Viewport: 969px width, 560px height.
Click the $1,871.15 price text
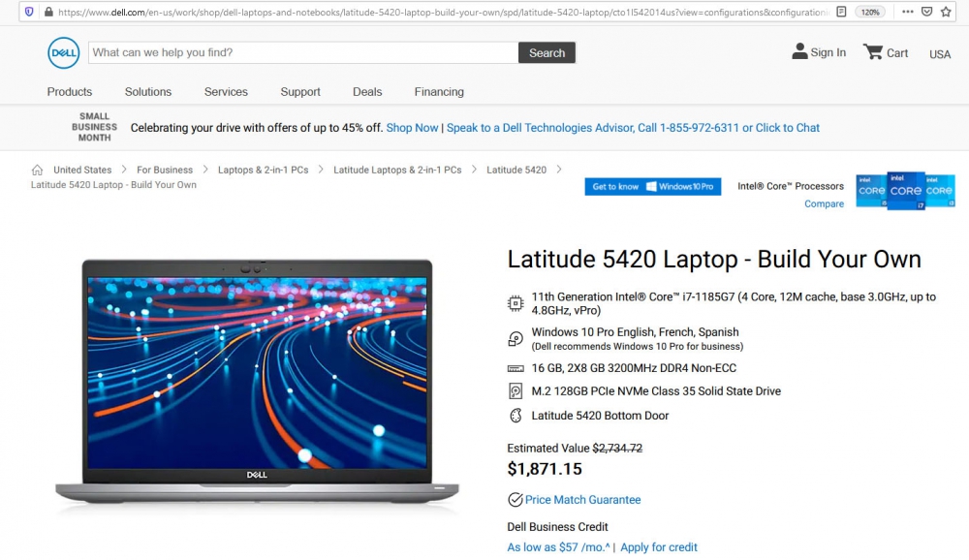point(545,469)
